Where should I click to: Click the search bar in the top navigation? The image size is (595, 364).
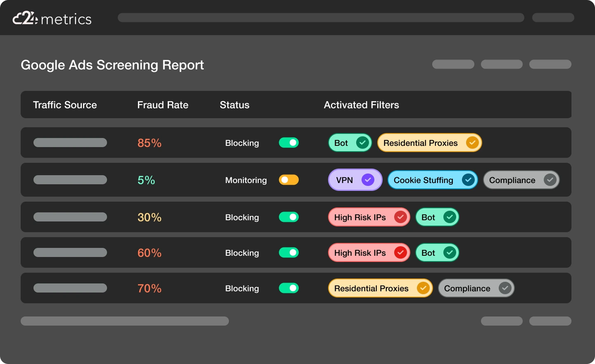click(321, 17)
